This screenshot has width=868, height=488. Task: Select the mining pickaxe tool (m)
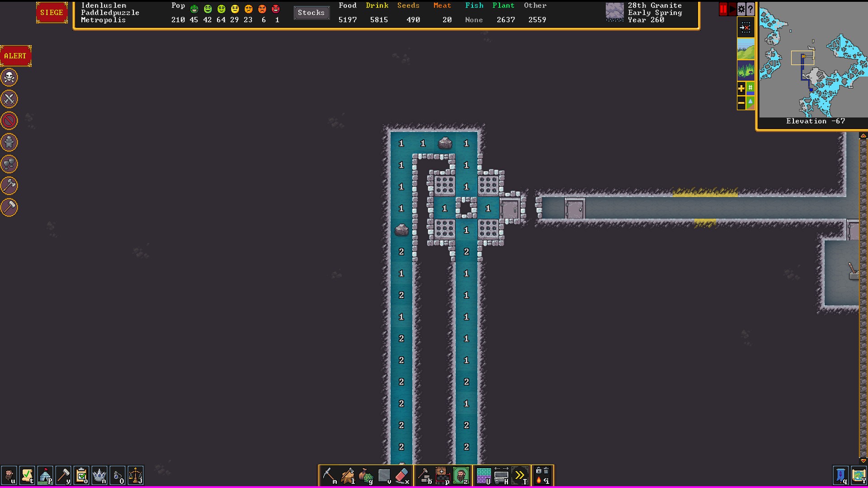(330, 476)
